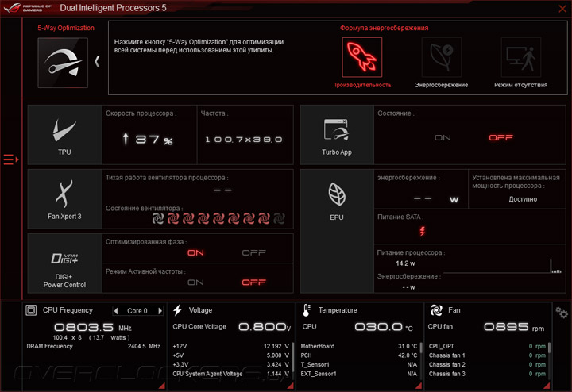The width and height of the screenshot is (572, 392).
Task: Click the 100.7×39.0 frequency value
Action: 244,140
